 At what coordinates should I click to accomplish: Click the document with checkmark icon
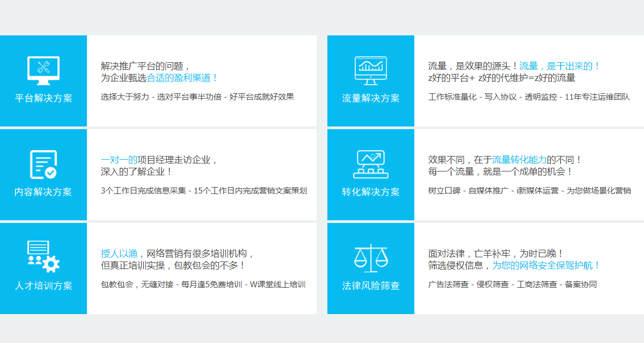[43, 165]
